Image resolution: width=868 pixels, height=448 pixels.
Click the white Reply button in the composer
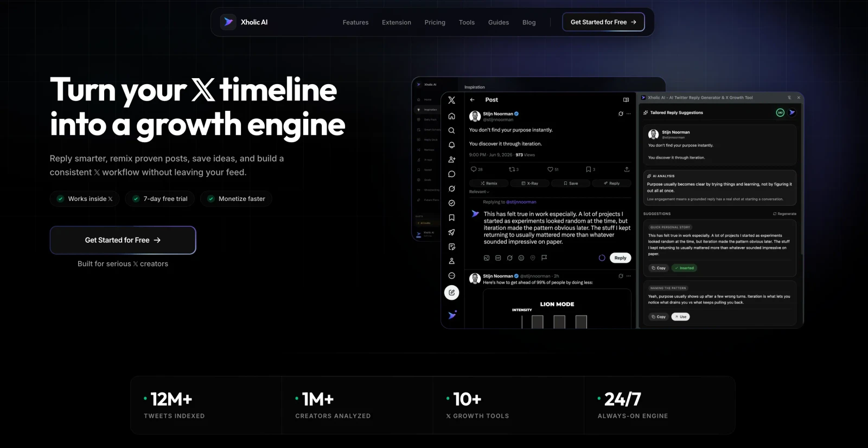point(621,258)
